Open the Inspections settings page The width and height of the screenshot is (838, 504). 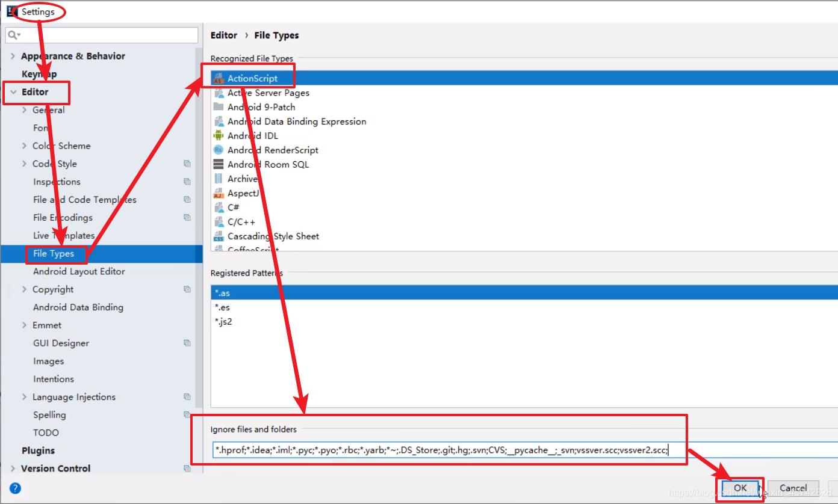[57, 182]
